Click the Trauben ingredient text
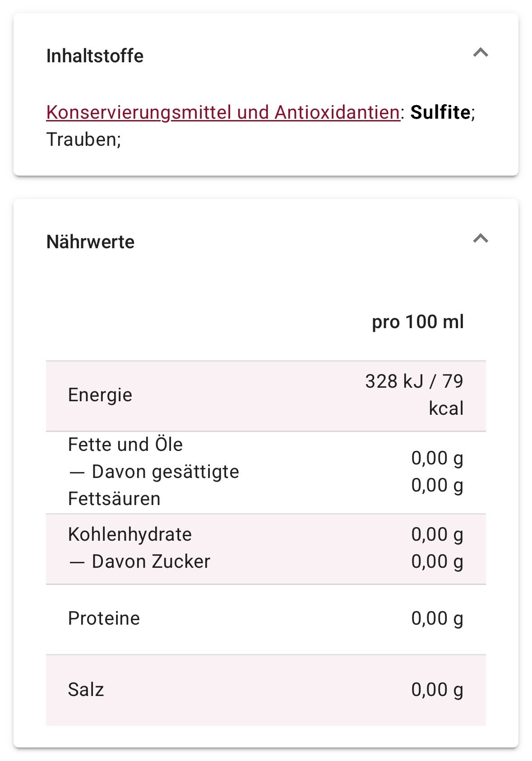 pyautogui.click(x=83, y=139)
